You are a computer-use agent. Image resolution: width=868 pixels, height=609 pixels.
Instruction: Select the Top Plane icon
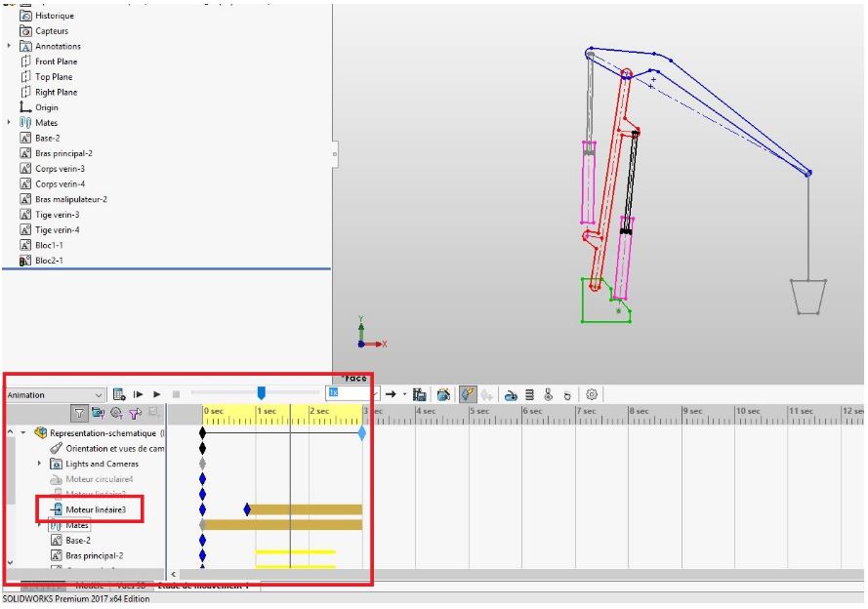click(25, 76)
